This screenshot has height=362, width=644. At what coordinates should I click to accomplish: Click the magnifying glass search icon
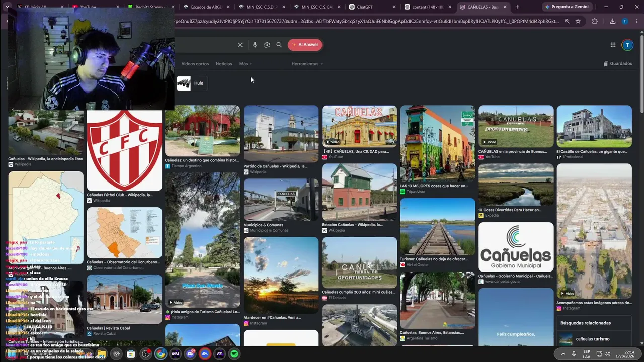(x=279, y=45)
